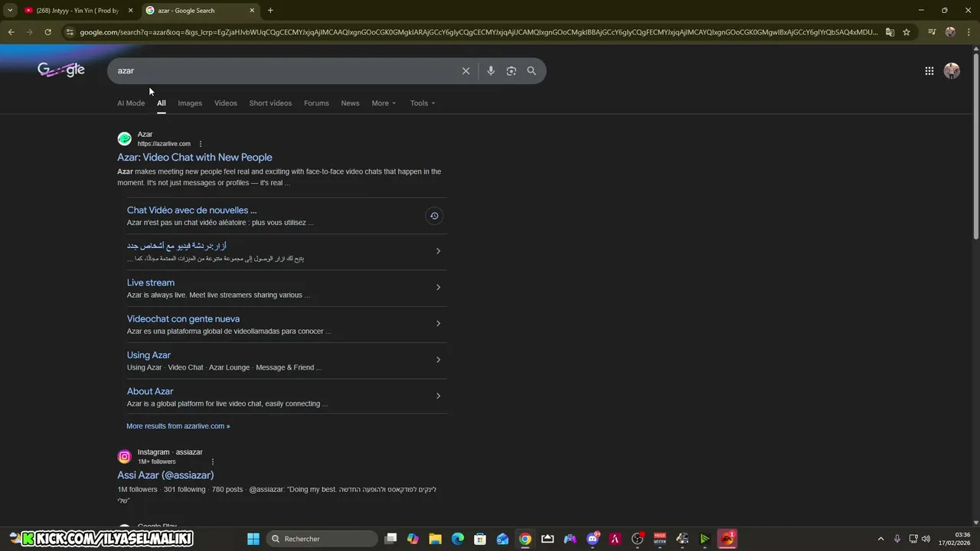Click the history icon beside Chat Vidéo result

click(434, 216)
